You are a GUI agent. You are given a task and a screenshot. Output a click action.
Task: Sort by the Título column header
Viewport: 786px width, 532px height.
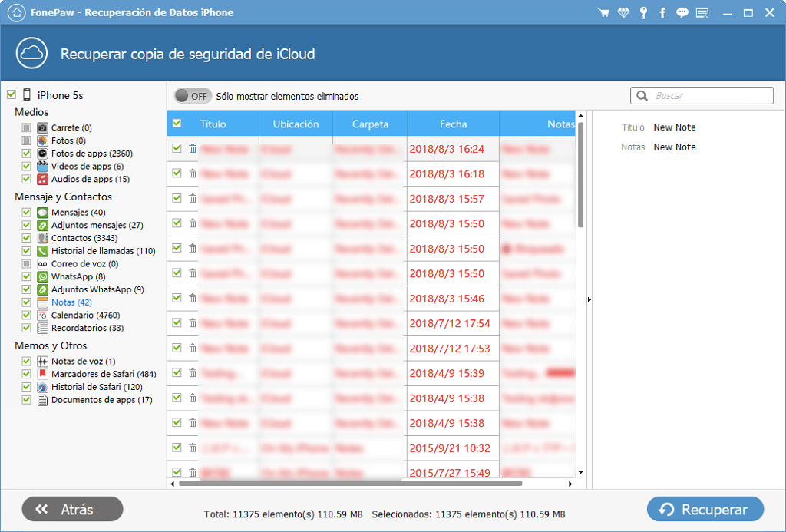pos(213,124)
